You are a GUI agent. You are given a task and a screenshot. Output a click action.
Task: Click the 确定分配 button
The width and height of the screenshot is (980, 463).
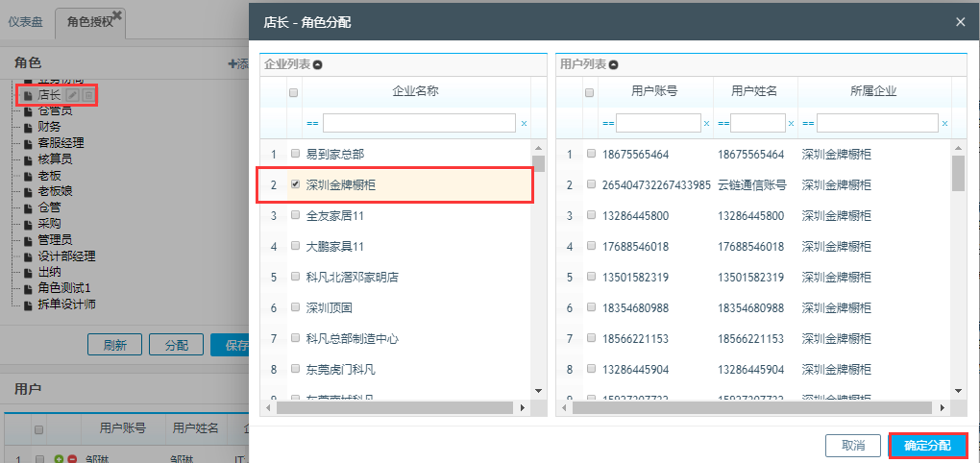tap(927, 446)
